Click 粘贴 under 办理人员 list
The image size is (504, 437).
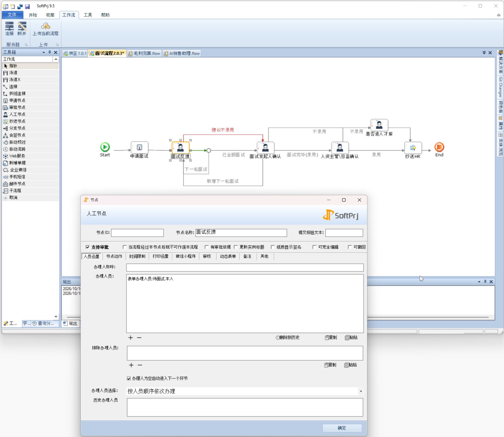(351, 338)
